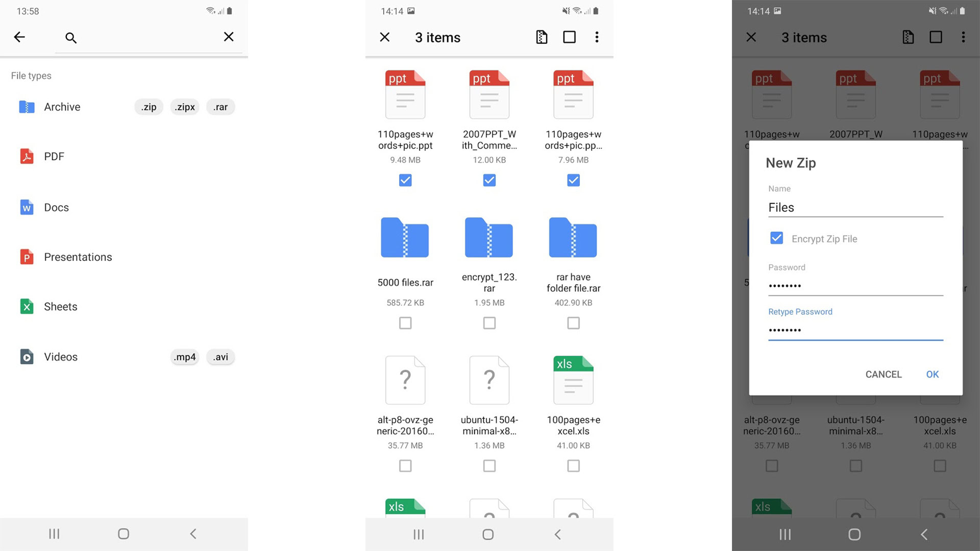Select the PDF file type
980x551 pixels.
[x=54, y=157]
